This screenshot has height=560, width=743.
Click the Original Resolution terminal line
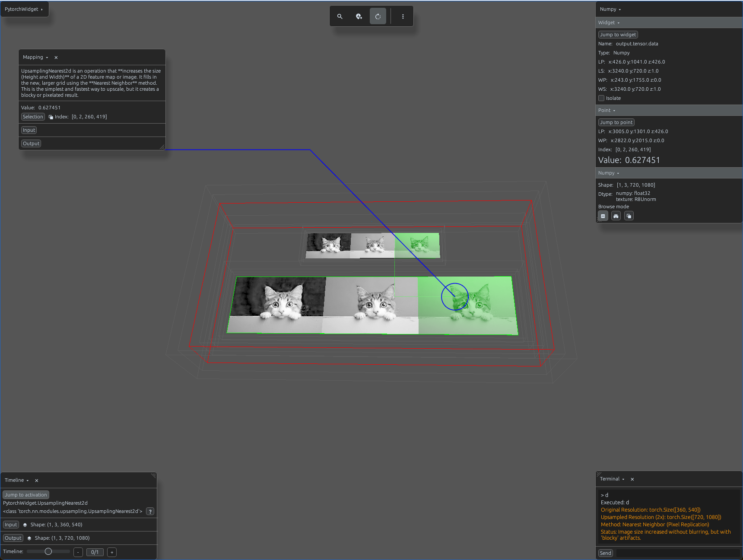(x=651, y=510)
